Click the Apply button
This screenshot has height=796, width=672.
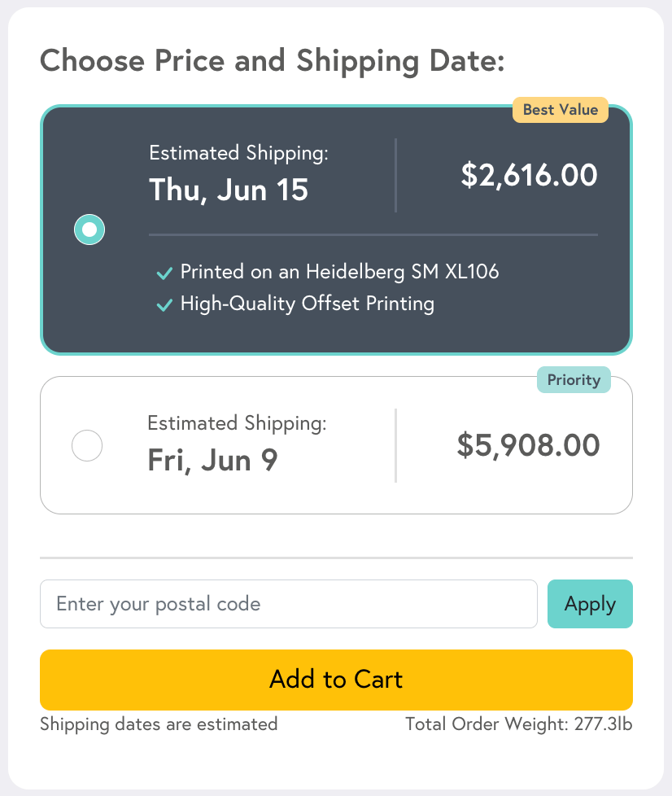[590, 604]
